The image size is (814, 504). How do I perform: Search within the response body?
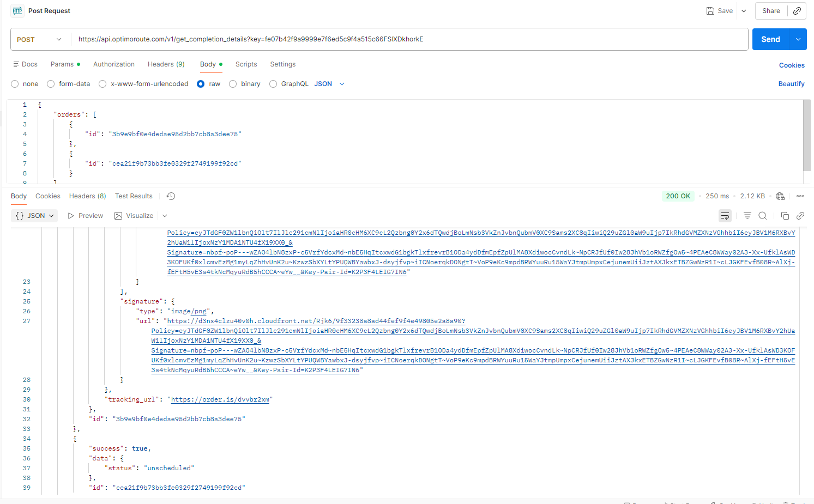click(763, 216)
